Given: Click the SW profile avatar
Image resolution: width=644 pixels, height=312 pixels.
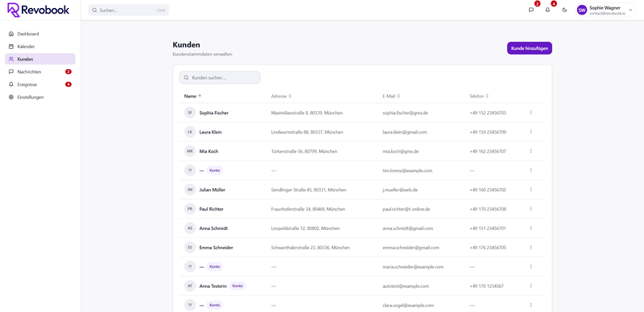Looking at the screenshot, I should coord(581,10).
